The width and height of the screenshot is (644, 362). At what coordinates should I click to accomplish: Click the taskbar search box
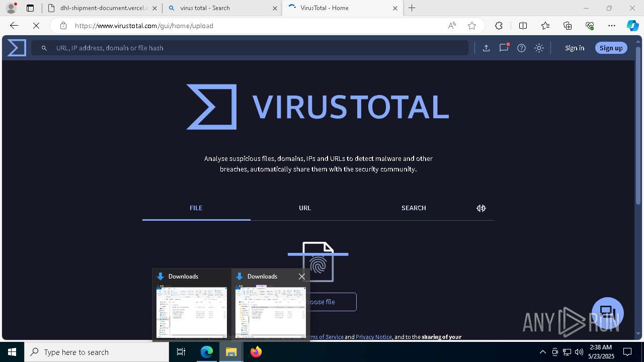click(x=97, y=352)
